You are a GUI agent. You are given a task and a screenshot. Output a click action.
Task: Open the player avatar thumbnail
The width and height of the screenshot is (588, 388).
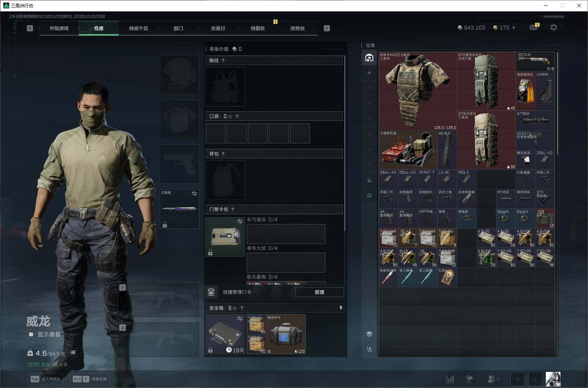pyautogui.click(x=553, y=379)
